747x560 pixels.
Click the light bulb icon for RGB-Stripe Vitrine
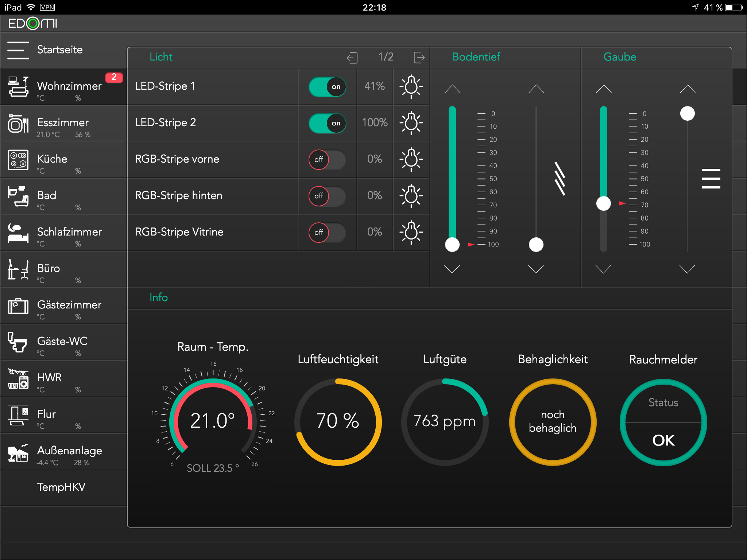(x=411, y=232)
